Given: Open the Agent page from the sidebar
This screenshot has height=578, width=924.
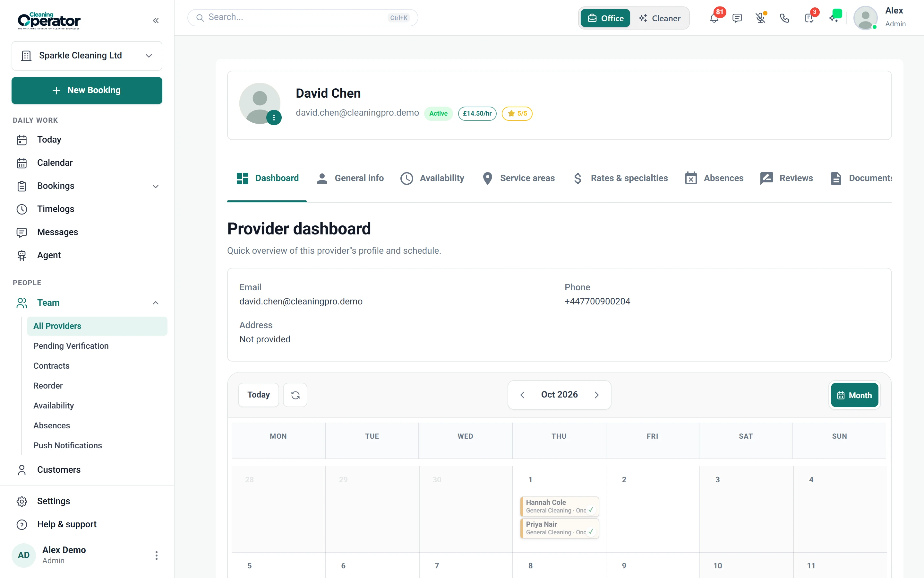Looking at the screenshot, I should click(87, 255).
